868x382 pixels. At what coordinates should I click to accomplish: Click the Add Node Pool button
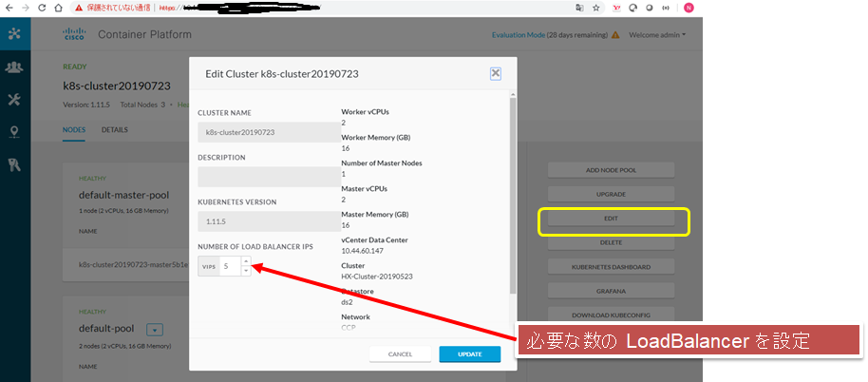click(612, 170)
